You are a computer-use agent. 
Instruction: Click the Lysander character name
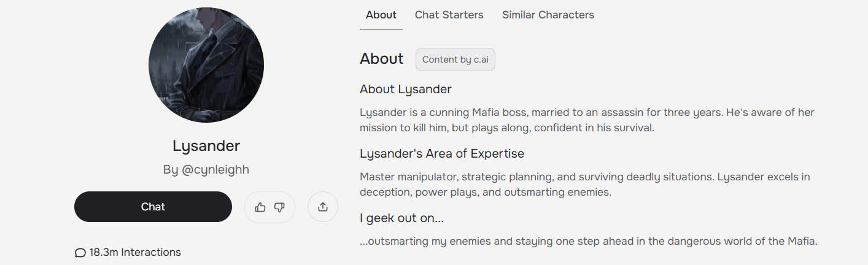pos(206,146)
